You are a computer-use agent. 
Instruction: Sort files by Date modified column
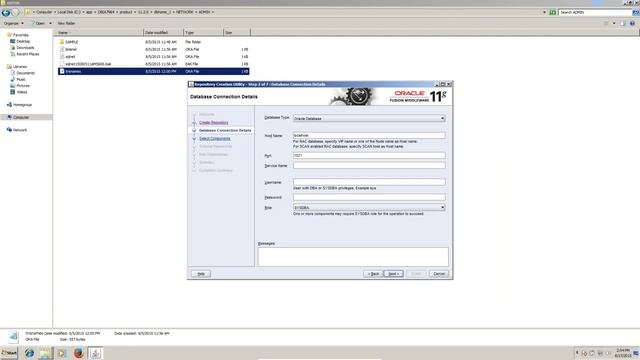coord(163,32)
